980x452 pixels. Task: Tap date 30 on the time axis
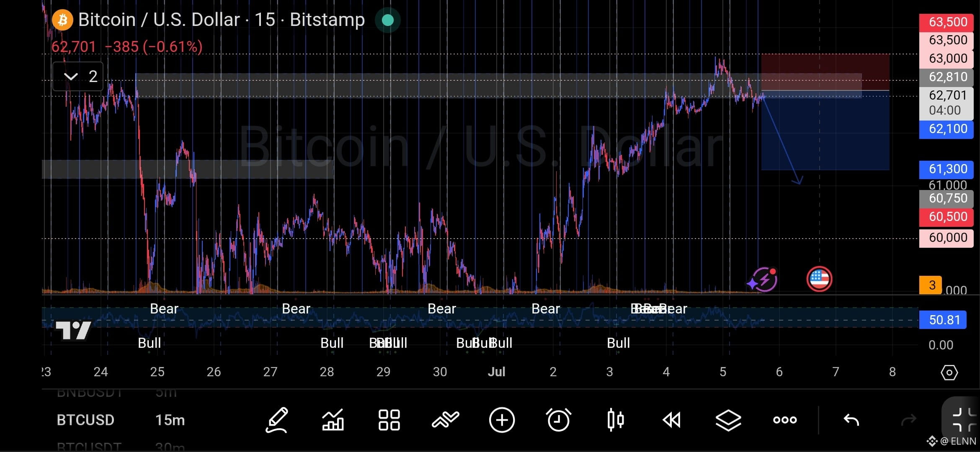[x=440, y=372]
